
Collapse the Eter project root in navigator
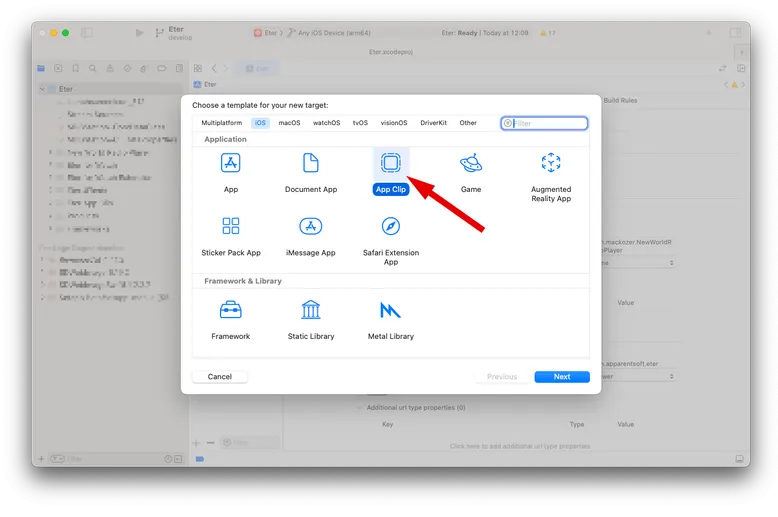pyautogui.click(x=42, y=89)
